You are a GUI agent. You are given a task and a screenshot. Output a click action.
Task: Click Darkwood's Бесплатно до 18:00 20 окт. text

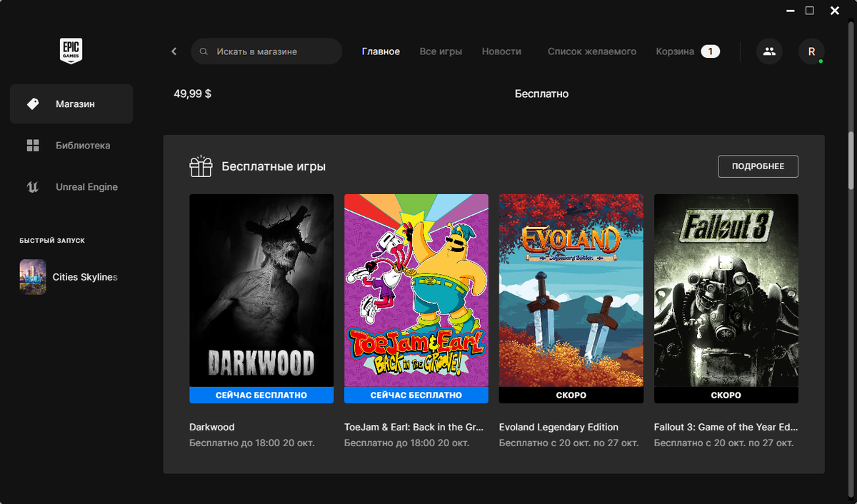point(252,443)
